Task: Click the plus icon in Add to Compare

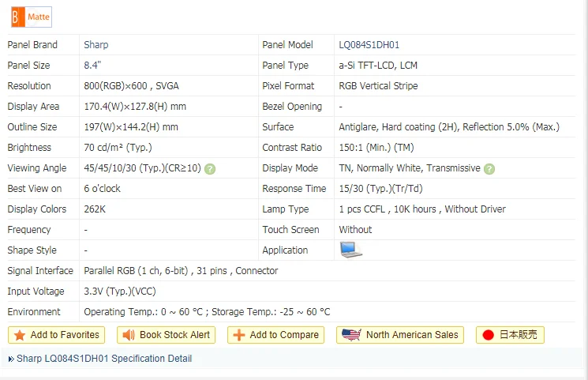Action: 239,335
